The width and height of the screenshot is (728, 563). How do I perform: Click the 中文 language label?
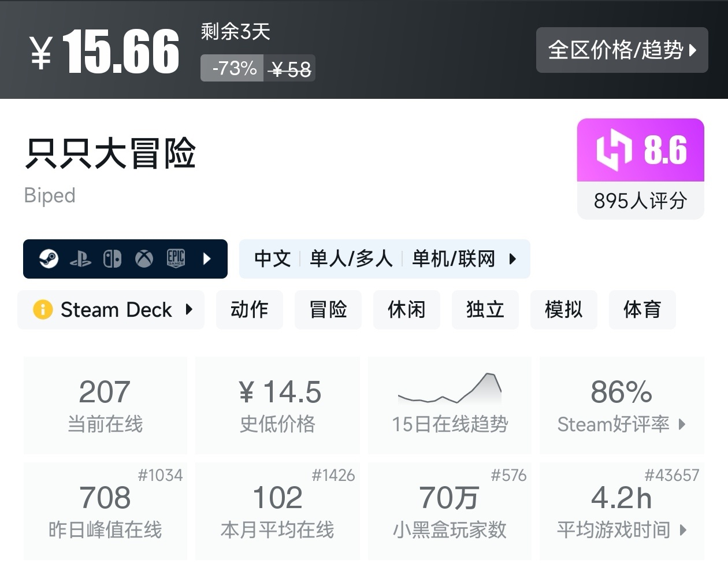[272, 258]
